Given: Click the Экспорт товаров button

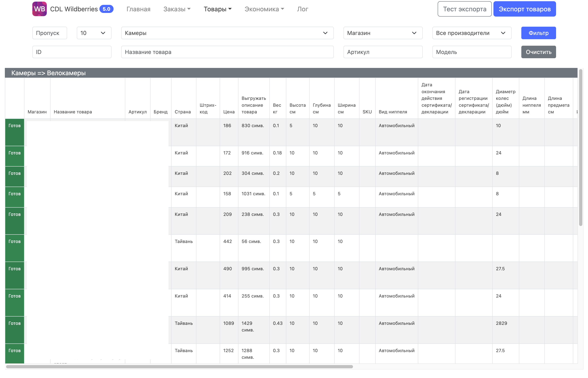Looking at the screenshot, I should coord(525,9).
